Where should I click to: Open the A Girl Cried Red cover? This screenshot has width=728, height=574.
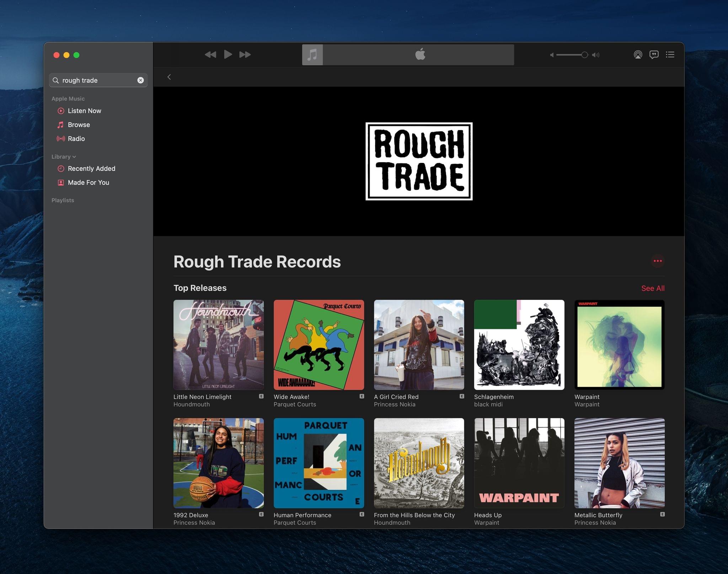pos(419,345)
